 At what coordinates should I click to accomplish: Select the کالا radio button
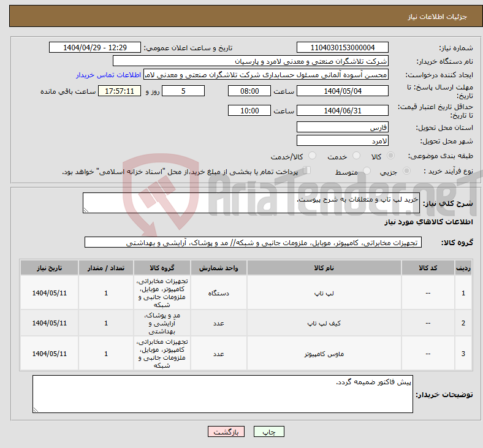(x=390, y=156)
